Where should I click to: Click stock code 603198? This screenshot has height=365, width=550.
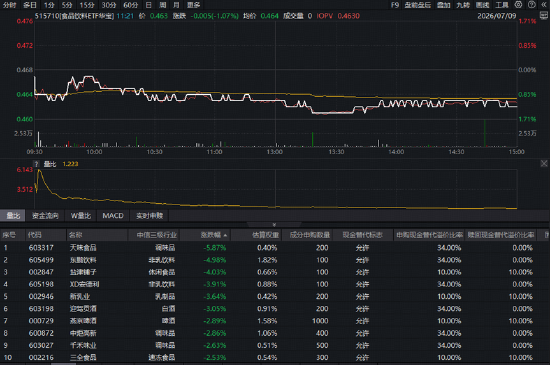[41, 309]
